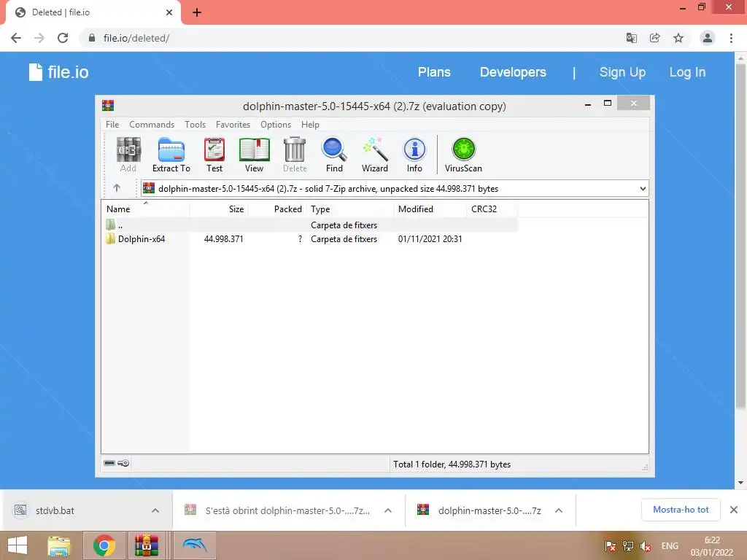
Task: Click the Log In link
Action: pos(687,72)
